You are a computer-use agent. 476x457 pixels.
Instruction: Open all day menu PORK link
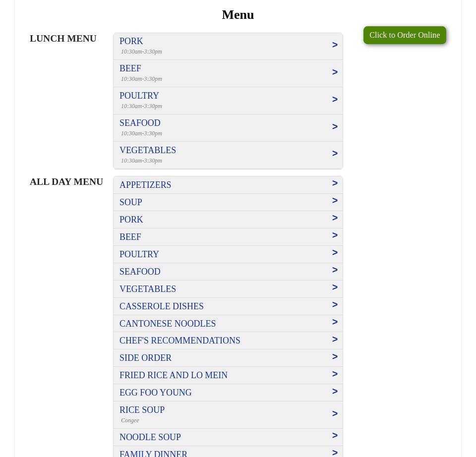pyautogui.click(x=131, y=220)
